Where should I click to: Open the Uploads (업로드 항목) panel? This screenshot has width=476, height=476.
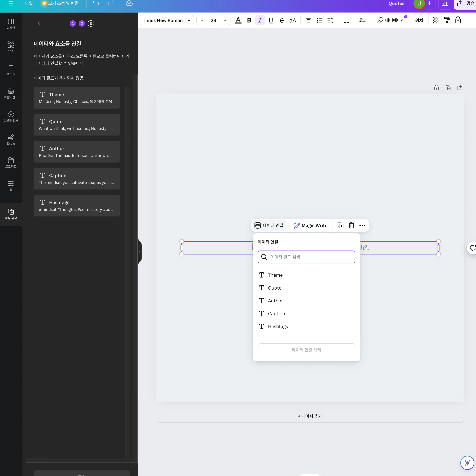[x=11, y=116]
